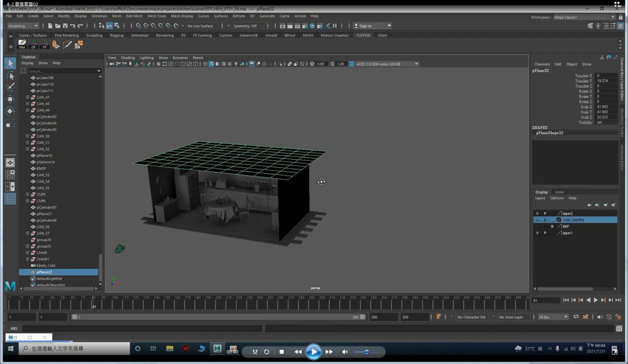The width and height of the screenshot is (628, 364).
Task: Toggle playback P of layer1
Action: coord(545,233)
